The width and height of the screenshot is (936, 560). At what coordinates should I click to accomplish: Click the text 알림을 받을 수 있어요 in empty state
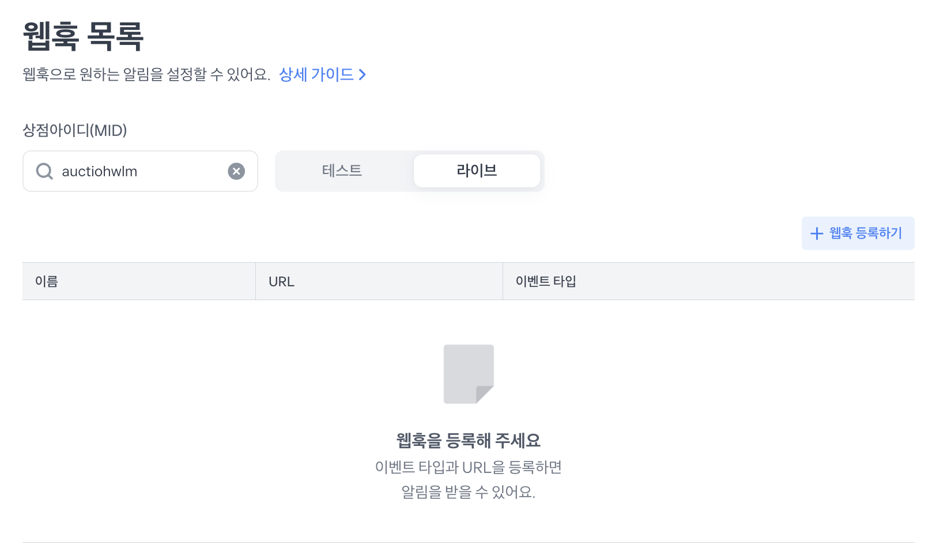(468, 492)
